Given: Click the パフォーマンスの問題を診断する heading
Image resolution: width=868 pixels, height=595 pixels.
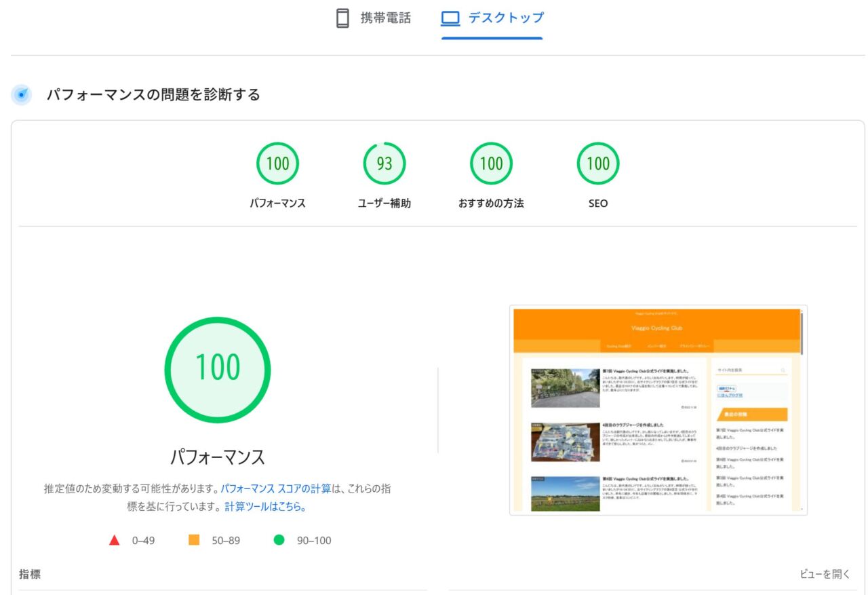Looking at the screenshot, I should 153,95.
